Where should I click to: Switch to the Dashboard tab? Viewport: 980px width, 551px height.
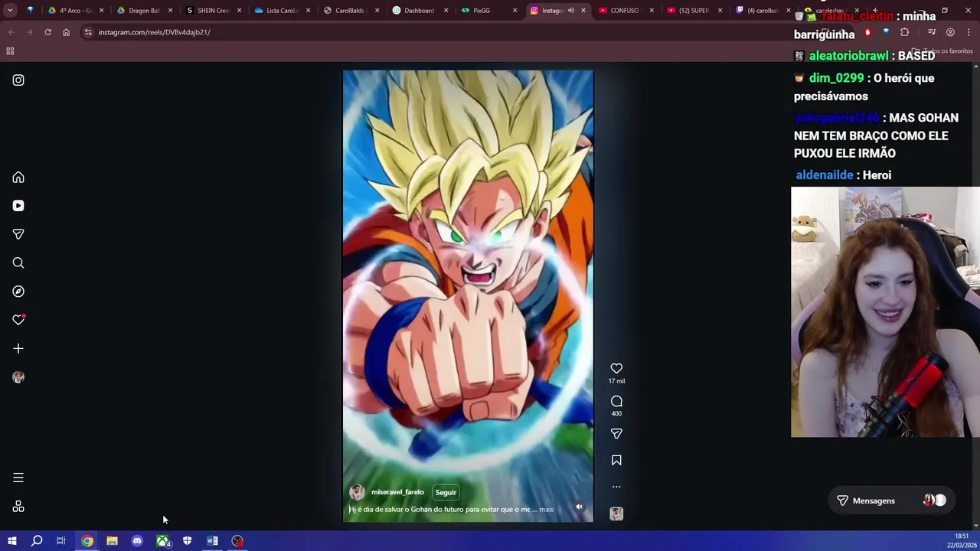(419, 11)
